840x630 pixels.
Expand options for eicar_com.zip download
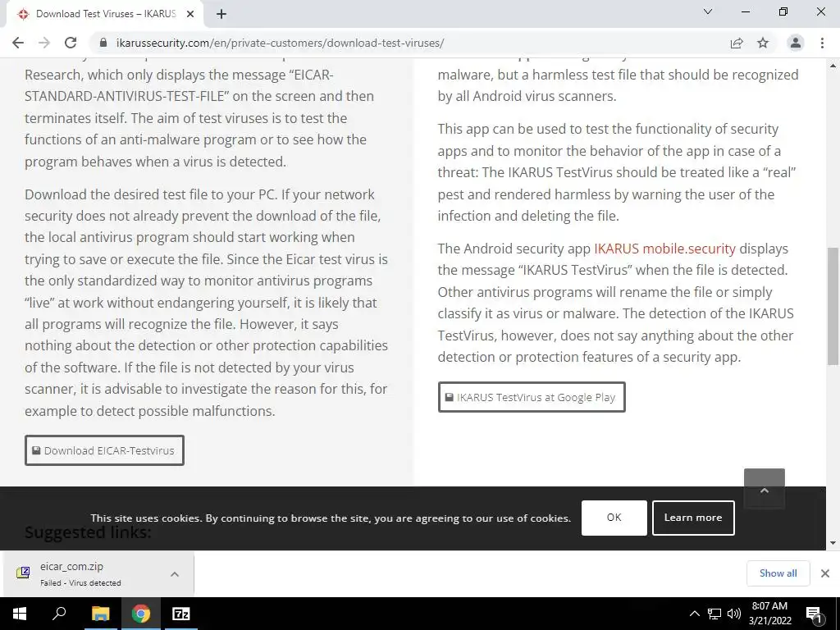point(175,573)
